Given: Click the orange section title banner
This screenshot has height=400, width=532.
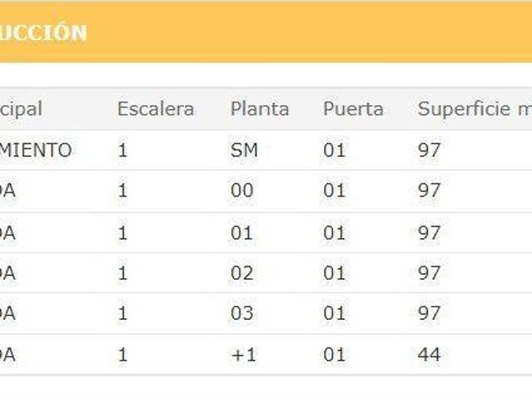Looking at the screenshot, I should 266,32.
